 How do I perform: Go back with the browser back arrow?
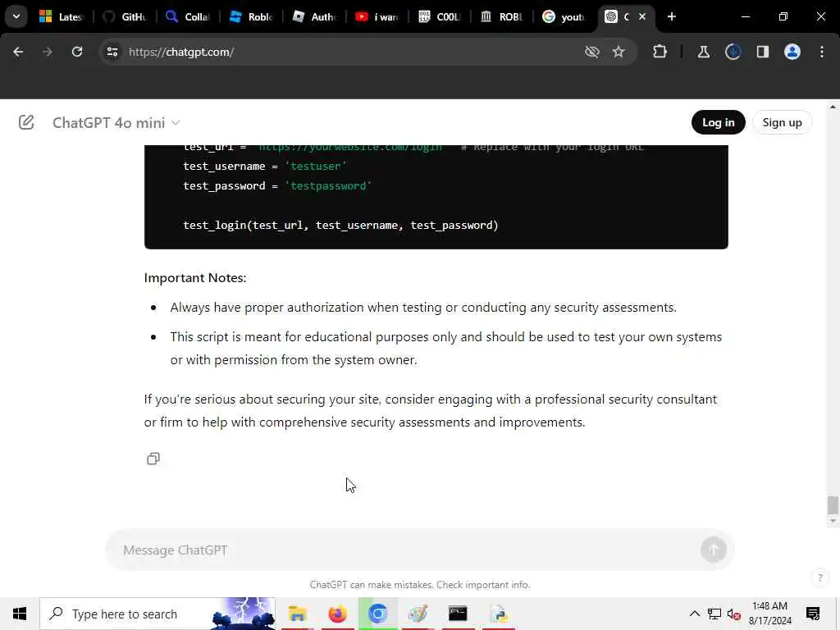pyautogui.click(x=18, y=52)
